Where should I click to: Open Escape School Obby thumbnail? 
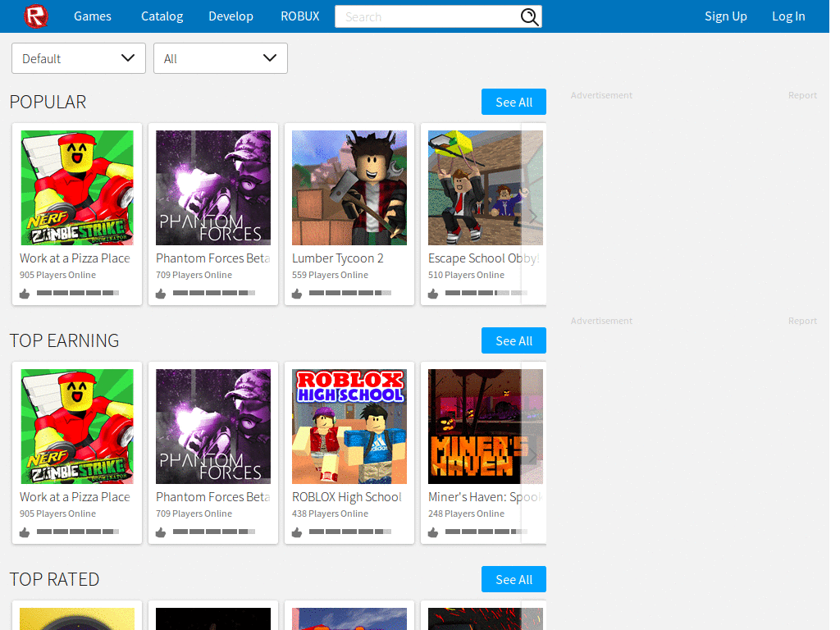(x=486, y=188)
